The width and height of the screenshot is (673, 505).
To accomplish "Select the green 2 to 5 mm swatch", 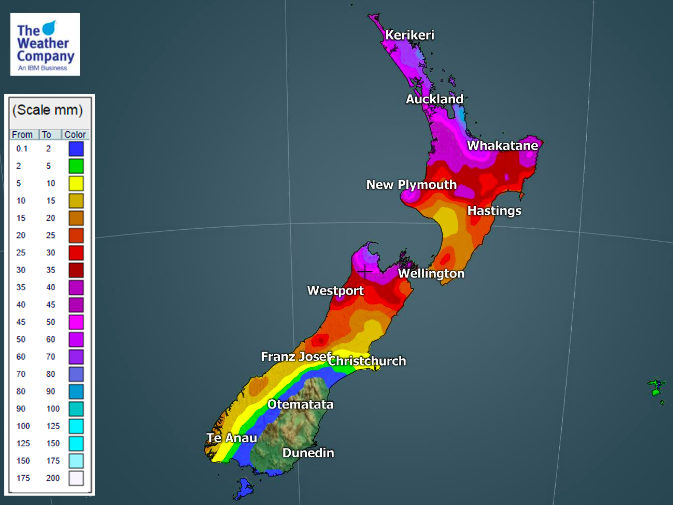I will click(76, 166).
